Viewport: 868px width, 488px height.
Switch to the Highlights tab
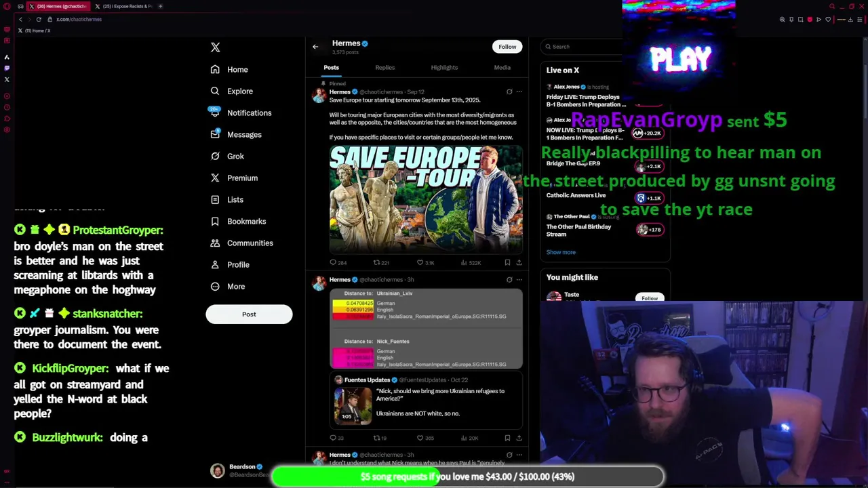pyautogui.click(x=444, y=68)
